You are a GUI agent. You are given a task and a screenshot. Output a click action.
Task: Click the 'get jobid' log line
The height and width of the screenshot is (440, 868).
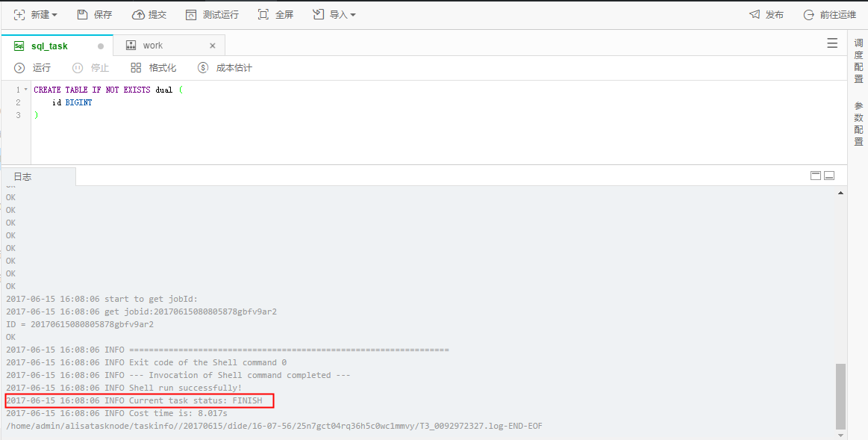[x=141, y=312]
